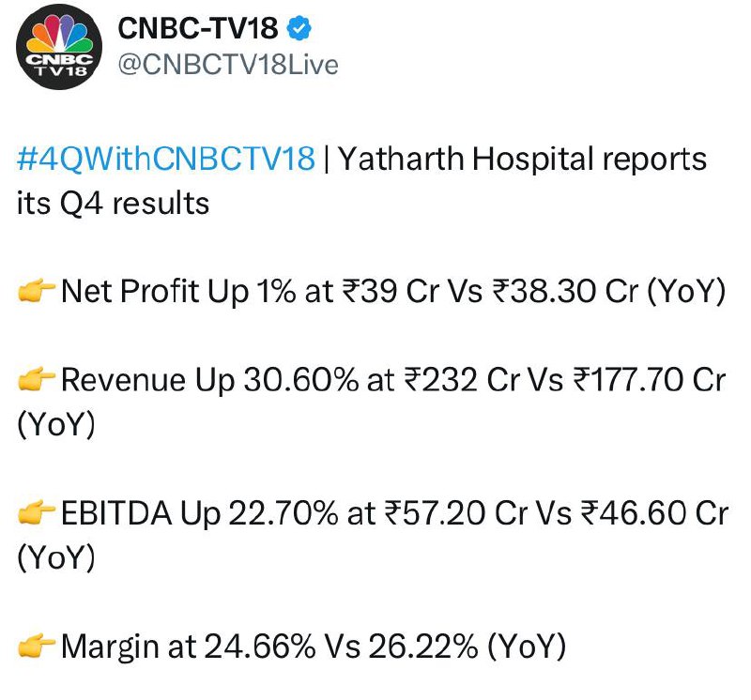Open the CNBC-TV18 profile avatar
This screenshot has height=700, width=751.
(x=59, y=46)
